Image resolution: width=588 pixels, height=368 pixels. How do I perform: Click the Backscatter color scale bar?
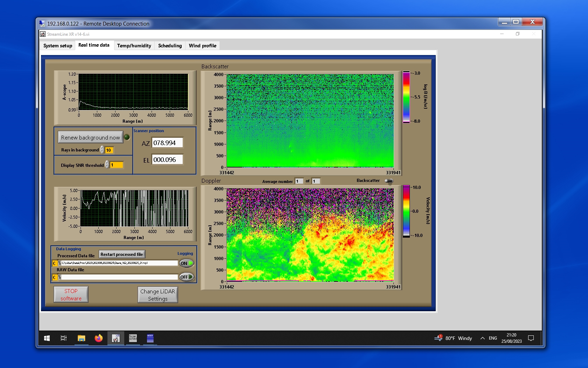pyautogui.click(x=406, y=97)
